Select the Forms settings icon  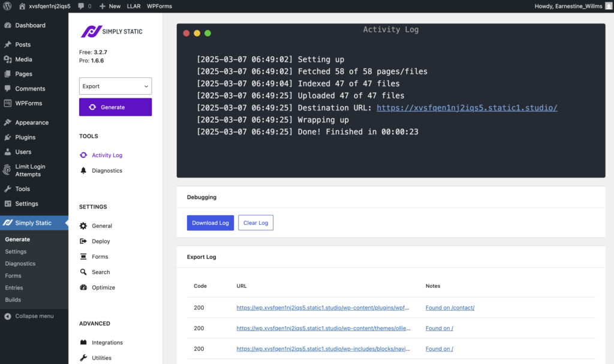[84, 256]
